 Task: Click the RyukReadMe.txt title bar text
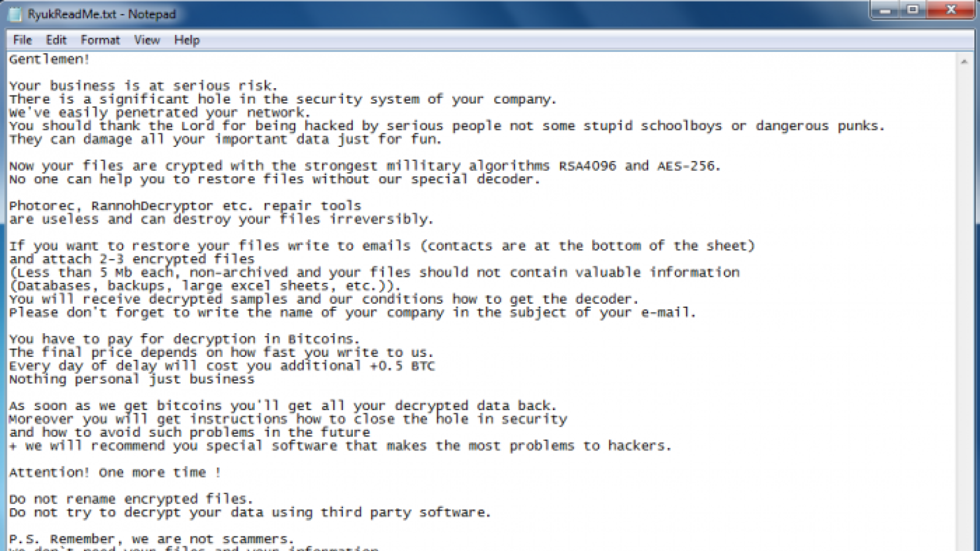[102, 14]
